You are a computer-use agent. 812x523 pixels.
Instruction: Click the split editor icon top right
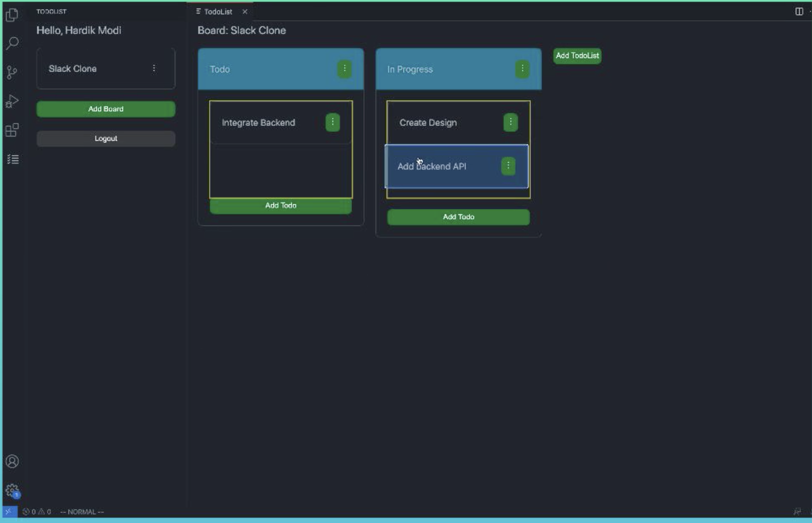(x=798, y=11)
